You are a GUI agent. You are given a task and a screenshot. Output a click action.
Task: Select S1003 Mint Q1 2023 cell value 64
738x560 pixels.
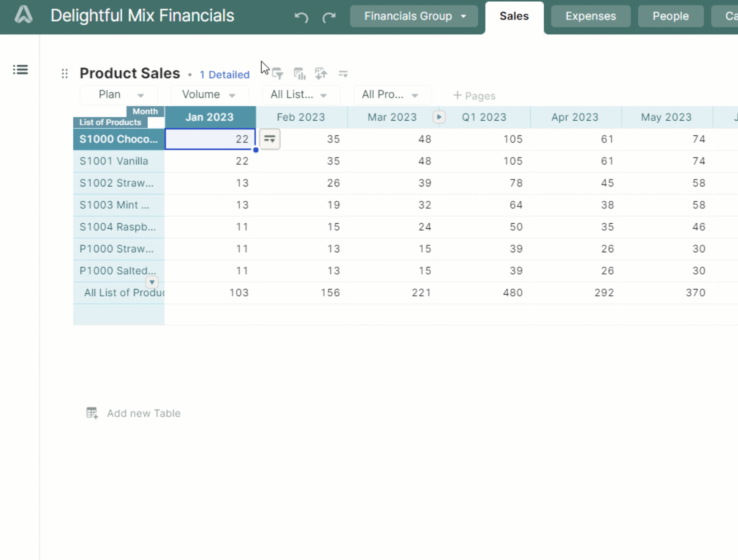pyautogui.click(x=484, y=205)
